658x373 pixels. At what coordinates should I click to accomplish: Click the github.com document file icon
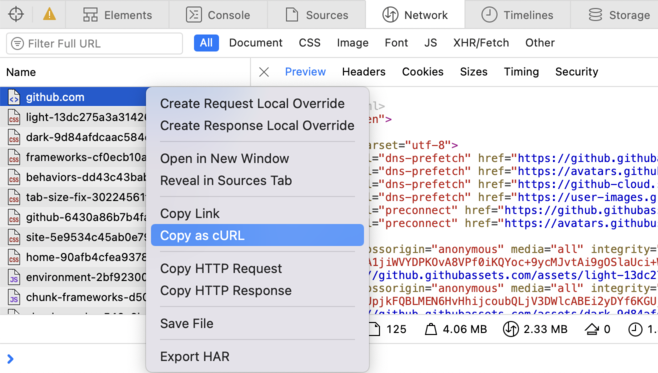point(14,97)
